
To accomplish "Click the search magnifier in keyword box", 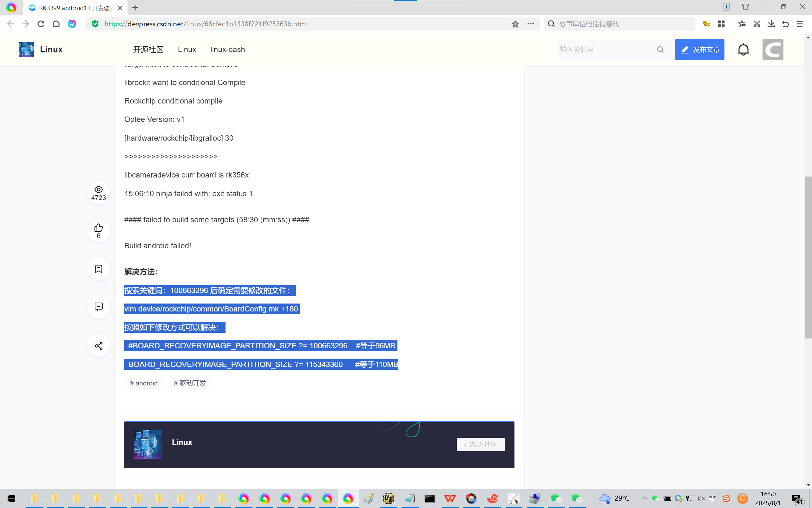I will click(x=660, y=50).
